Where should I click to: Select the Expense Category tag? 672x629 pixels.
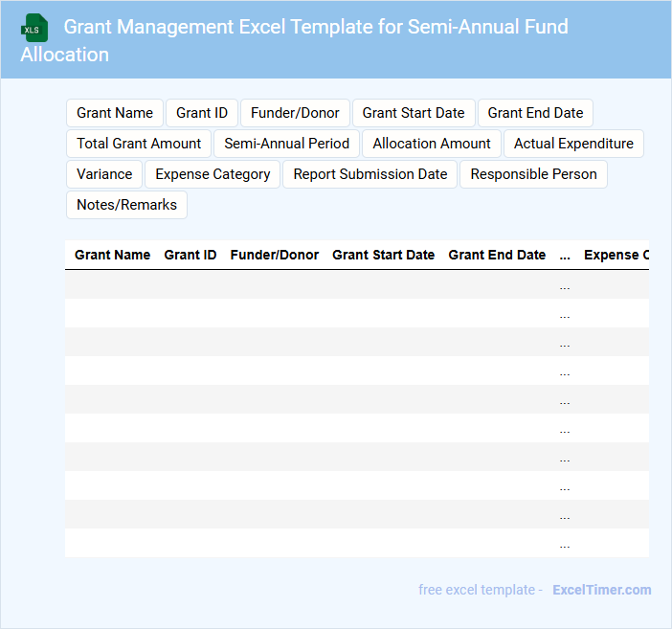[213, 174]
